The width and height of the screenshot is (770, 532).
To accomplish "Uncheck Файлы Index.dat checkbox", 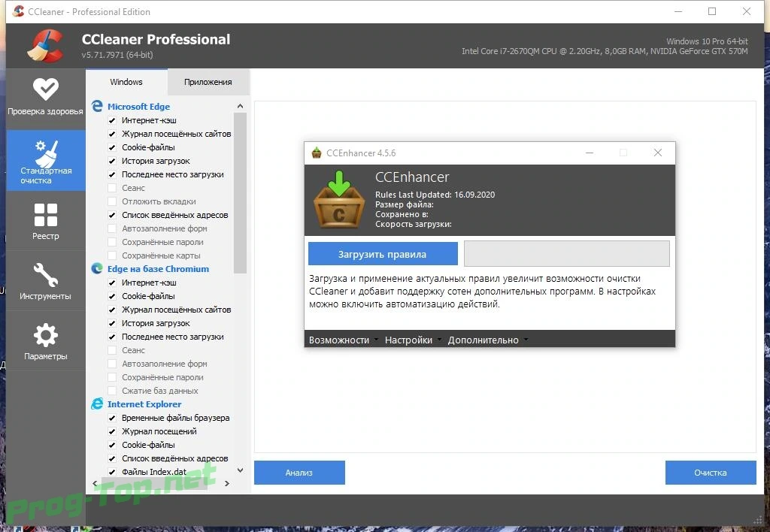I will 112,472.
